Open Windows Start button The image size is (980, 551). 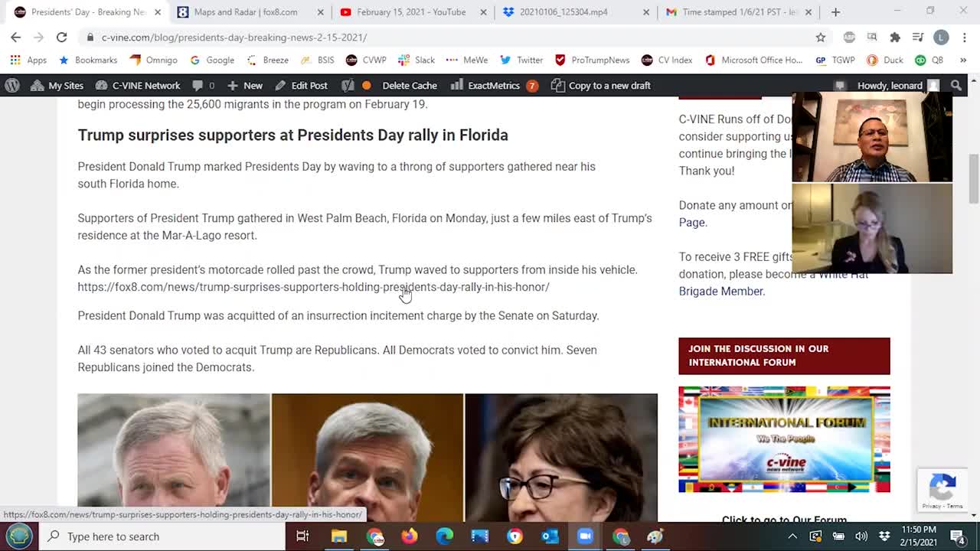coord(19,536)
